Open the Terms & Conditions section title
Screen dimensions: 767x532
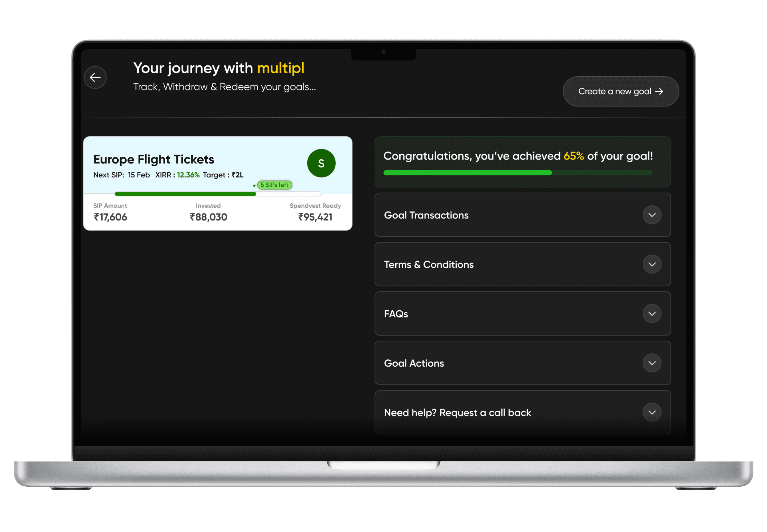429,265
